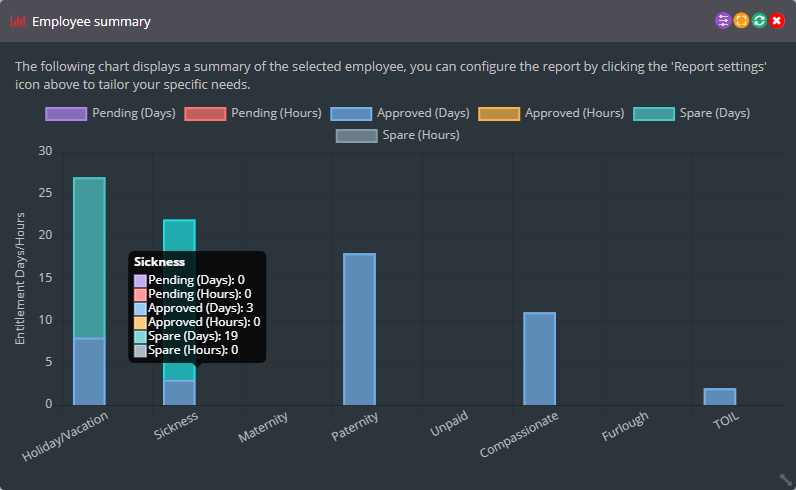Image resolution: width=796 pixels, height=490 pixels.
Task: Expand the widget with the orange fullscreen icon
Action: [741, 21]
